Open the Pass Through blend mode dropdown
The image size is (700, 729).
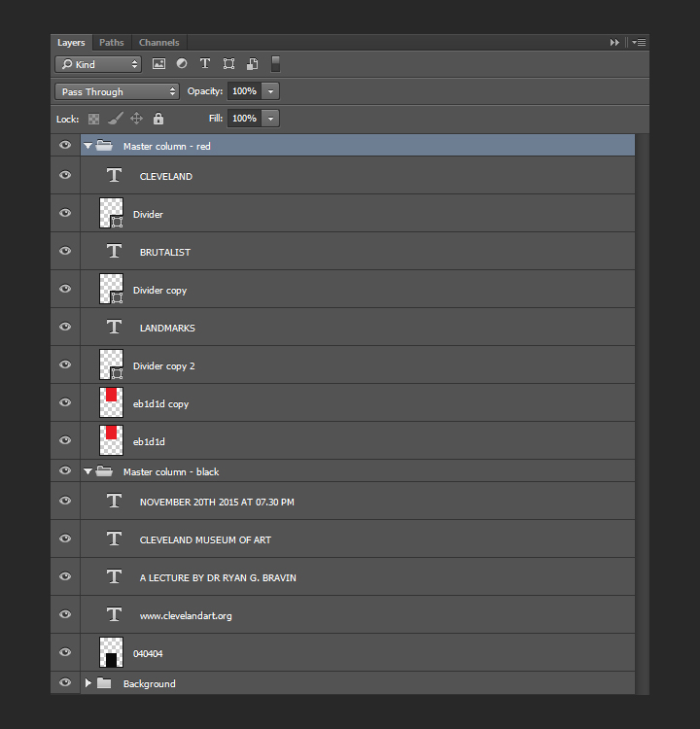(117, 91)
